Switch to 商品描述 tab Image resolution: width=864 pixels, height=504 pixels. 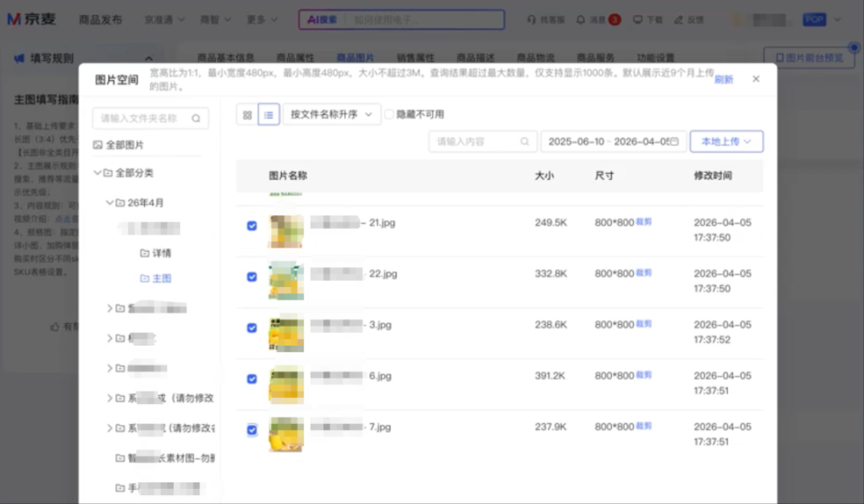[x=475, y=58]
